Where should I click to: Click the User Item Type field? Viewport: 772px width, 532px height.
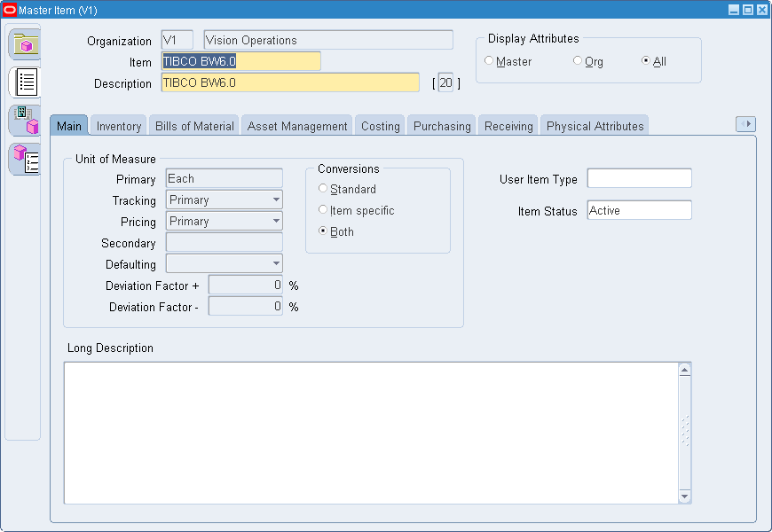point(639,178)
